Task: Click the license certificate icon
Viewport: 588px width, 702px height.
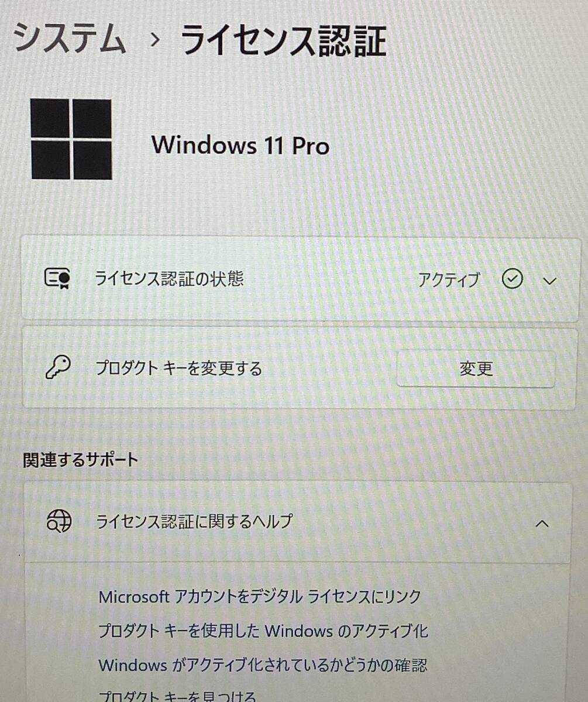Action: tap(57, 278)
